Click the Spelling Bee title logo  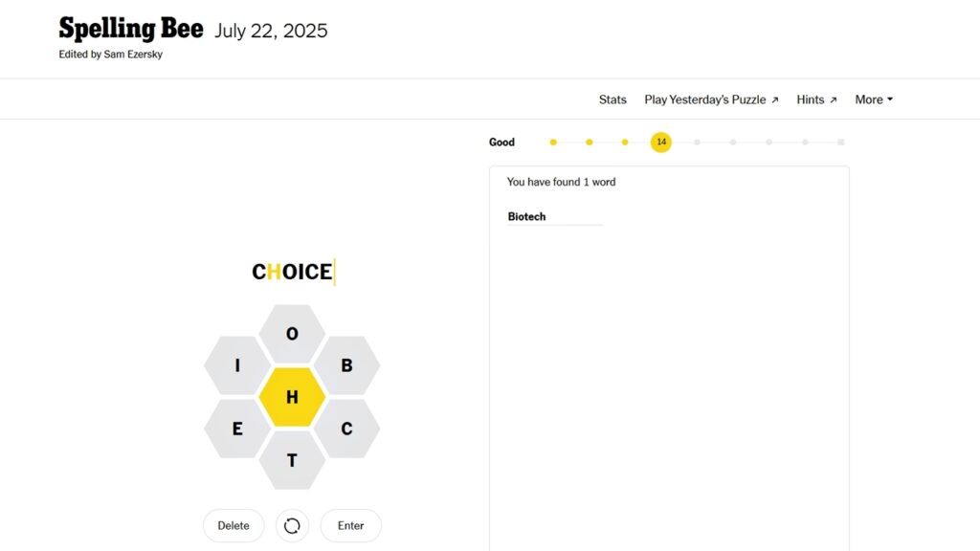coord(131,29)
